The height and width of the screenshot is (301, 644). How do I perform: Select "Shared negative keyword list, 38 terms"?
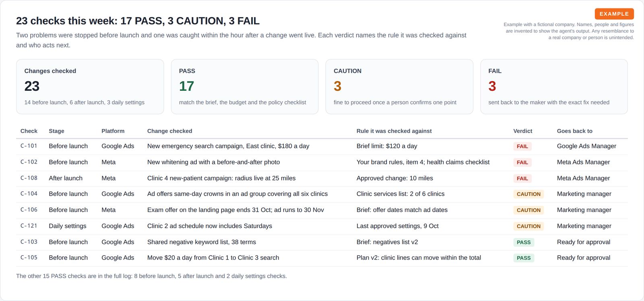click(202, 242)
